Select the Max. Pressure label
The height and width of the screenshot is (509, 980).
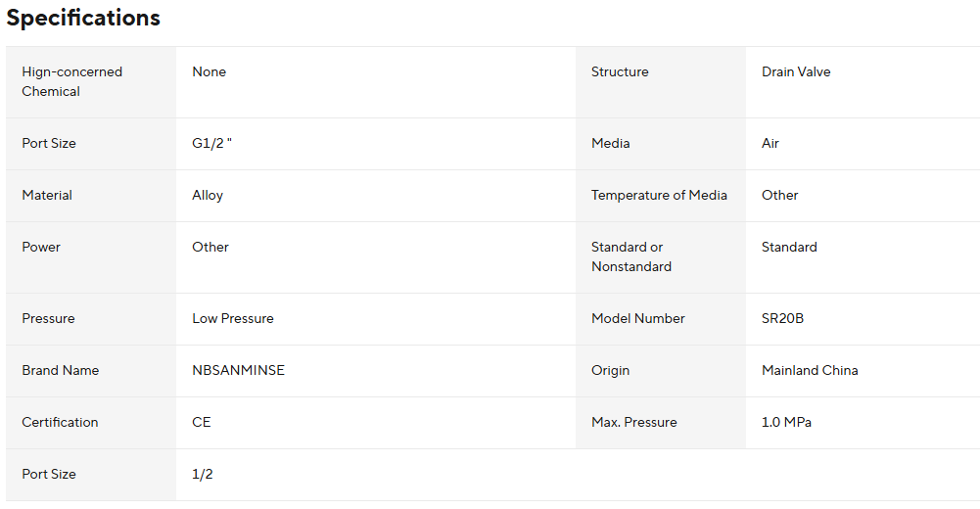tap(634, 422)
